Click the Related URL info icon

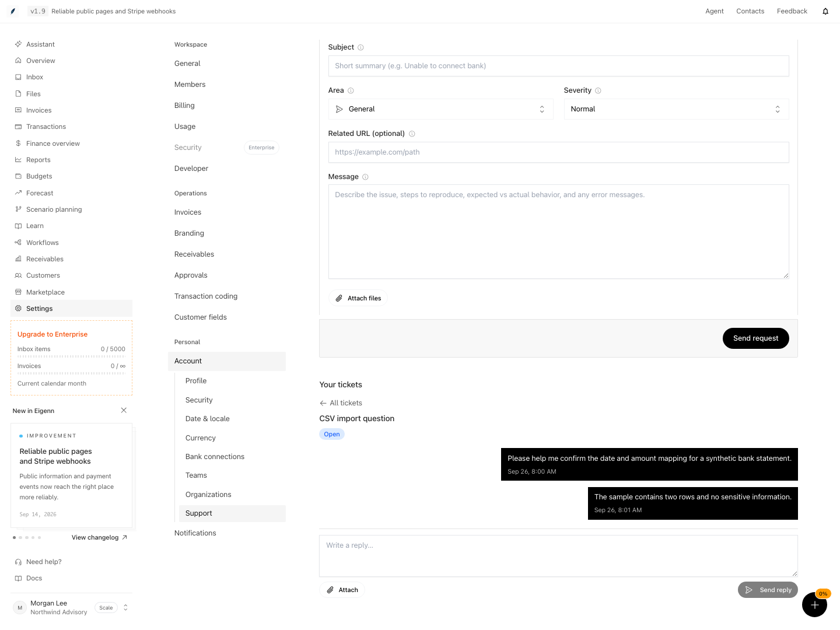[x=412, y=134]
